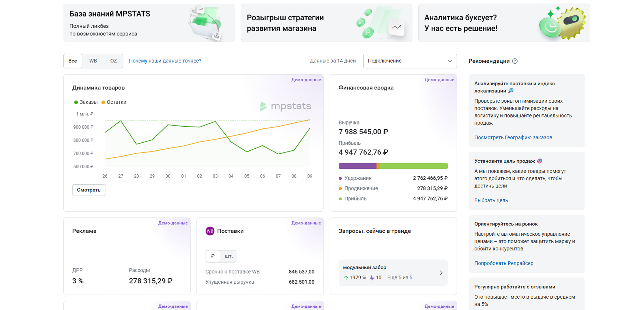Click the Запросы: сейчас в тренде heading
Screen dimensions: 644x310
click(375, 231)
